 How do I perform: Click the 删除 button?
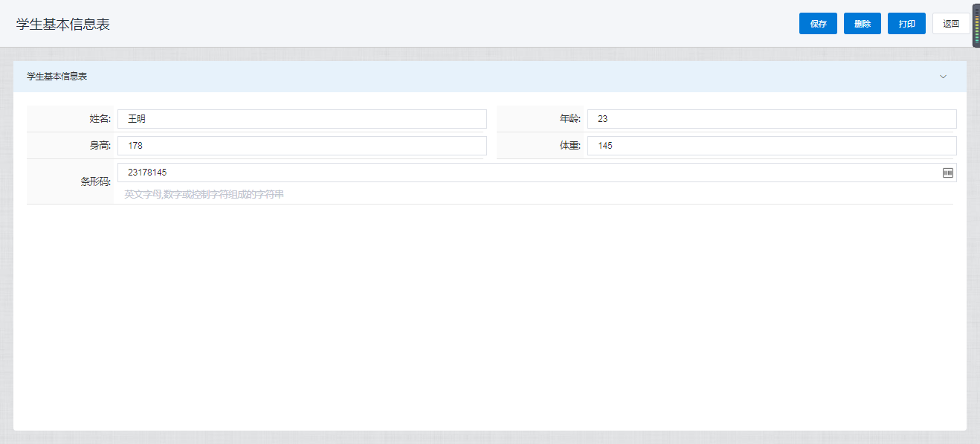(863, 24)
